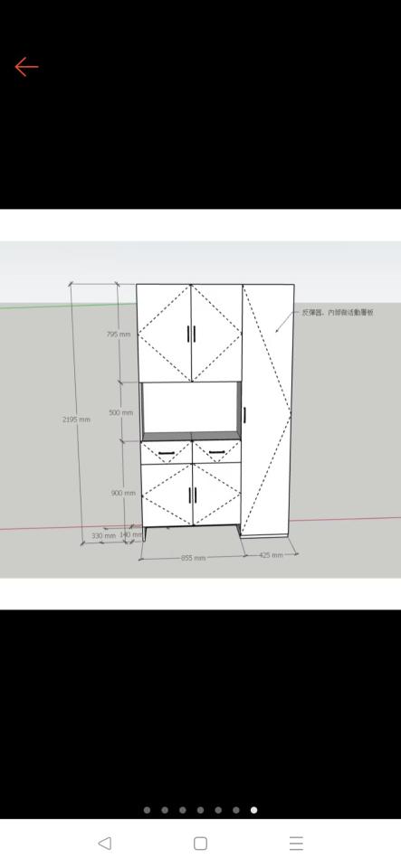Tap the Chinese annotation note beside tall cabinet
The height and width of the screenshot is (868, 401).
click(x=338, y=313)
